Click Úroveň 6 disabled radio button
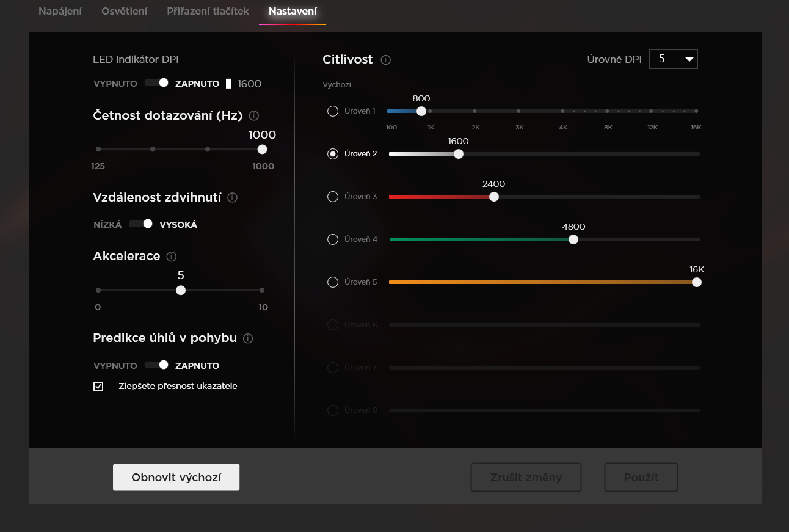 coord(333,325)
